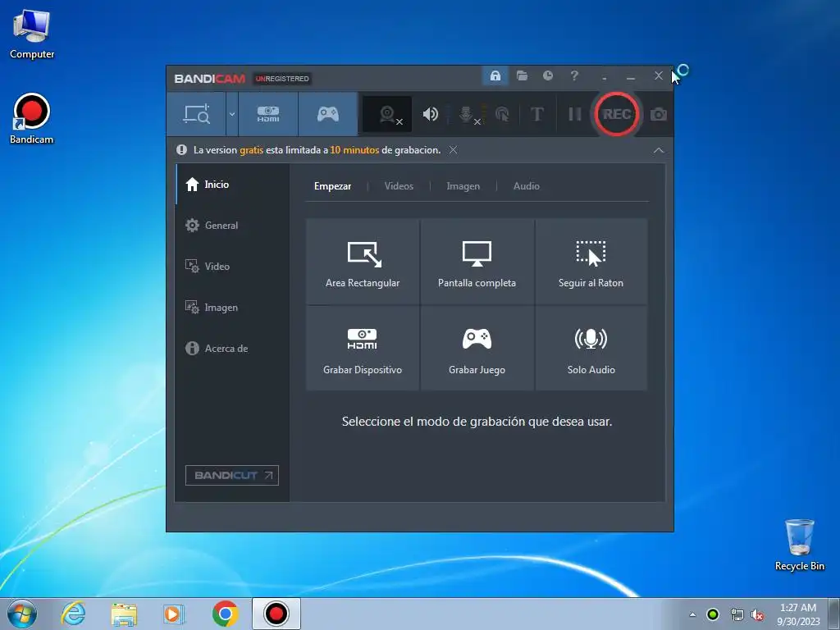Choose the Pantalla completa recording mode
Image resolution: width=840 pixels, height=630 pixels.
point(477,262)
